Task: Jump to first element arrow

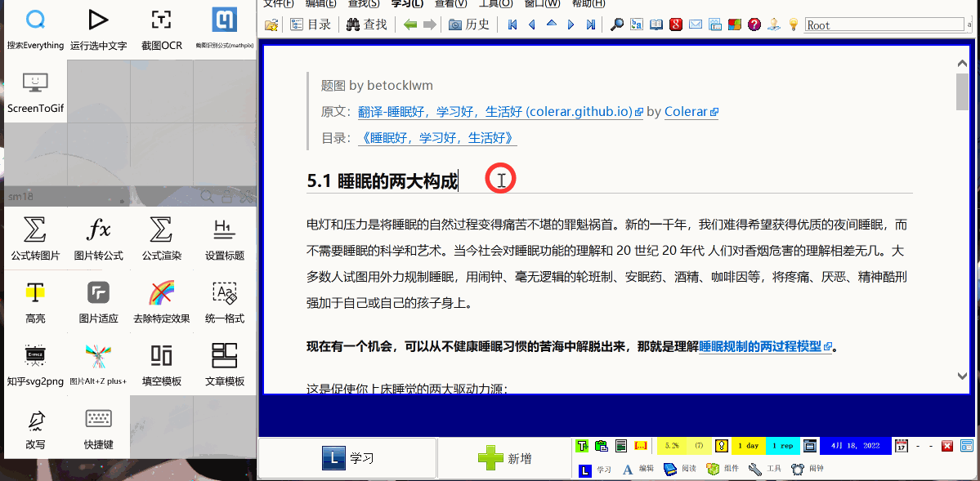Action: click(512, 25)
